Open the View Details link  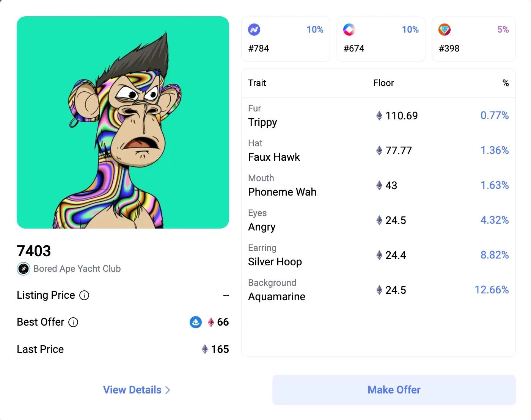[x=132, y=390]
